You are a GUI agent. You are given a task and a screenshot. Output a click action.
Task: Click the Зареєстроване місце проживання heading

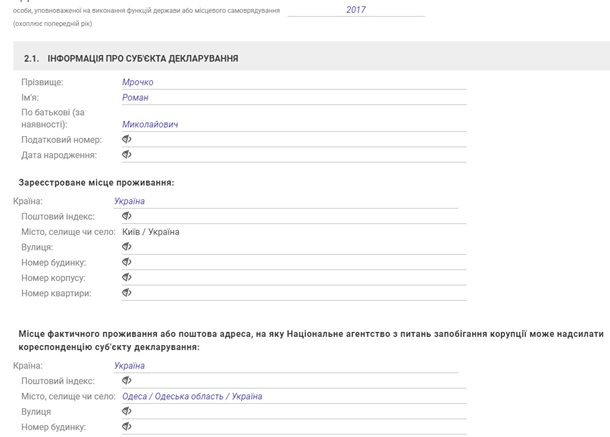96,183
